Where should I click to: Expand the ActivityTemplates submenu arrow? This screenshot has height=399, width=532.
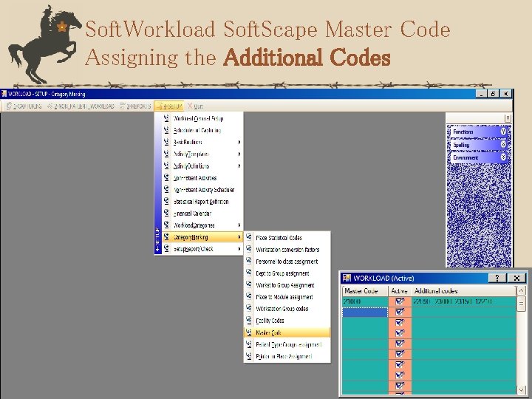[x=239, y=154]
